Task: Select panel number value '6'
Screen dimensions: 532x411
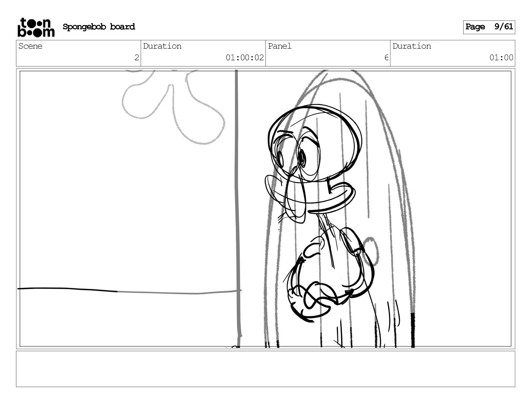Action: pos(386,58)
